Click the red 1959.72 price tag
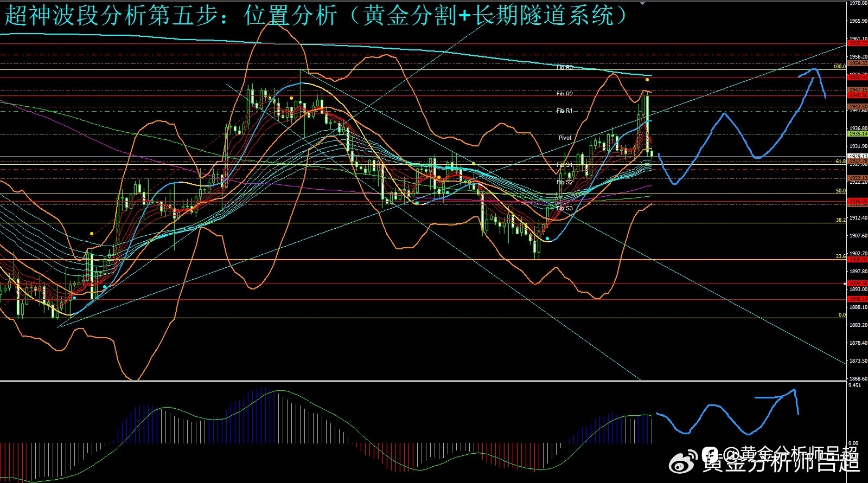Screen dimensions: 868x483 858,43
